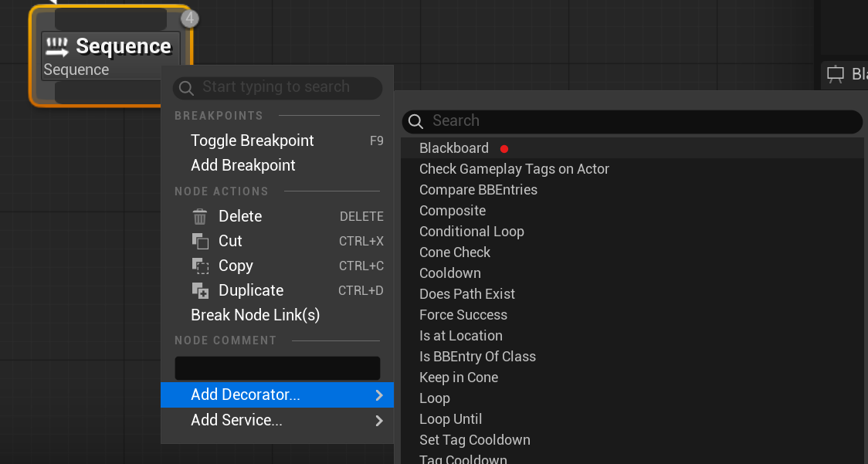The width and height of the screenshot is (868, 464).
Task: Choose Add Breakpoint from context menu
Action: (242, 165)
